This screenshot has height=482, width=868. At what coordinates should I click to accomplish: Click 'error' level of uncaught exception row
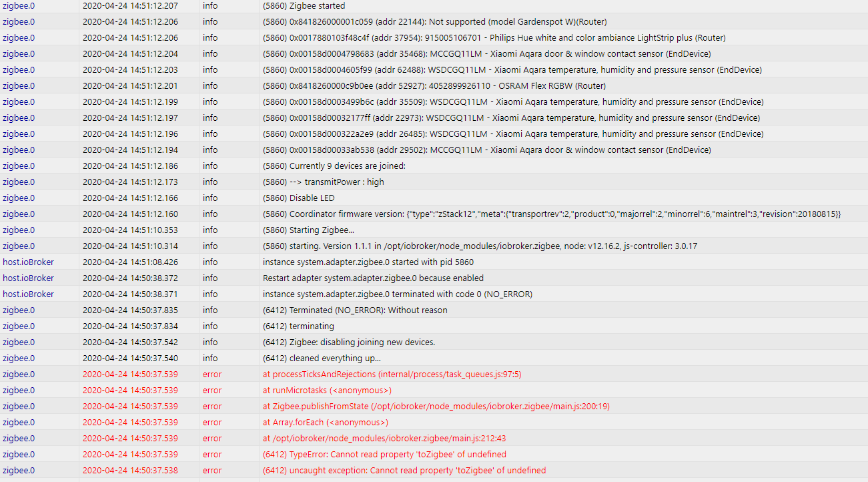coord(212,471)
